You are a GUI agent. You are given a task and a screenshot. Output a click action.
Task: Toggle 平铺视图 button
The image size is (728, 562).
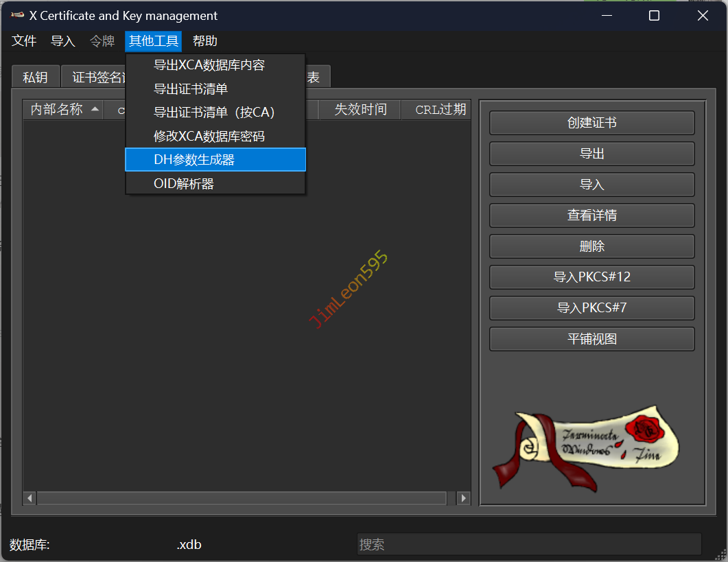pos(591,339)
